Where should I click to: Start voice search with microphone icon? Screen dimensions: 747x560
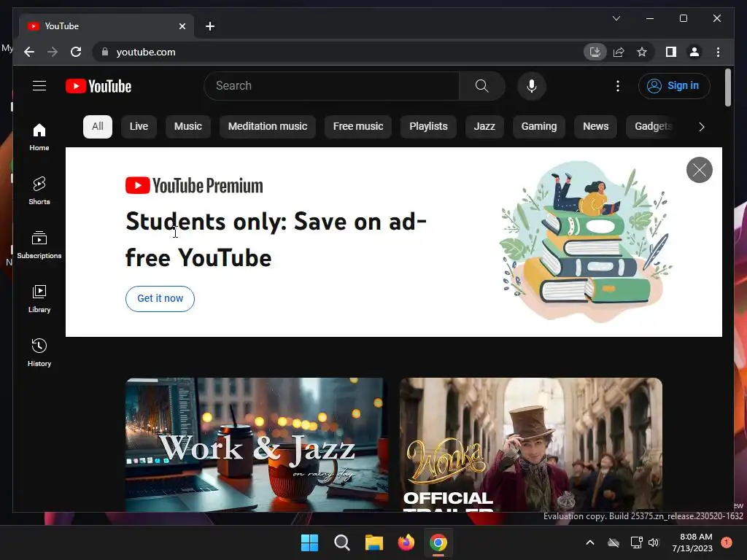coord(532,86)
